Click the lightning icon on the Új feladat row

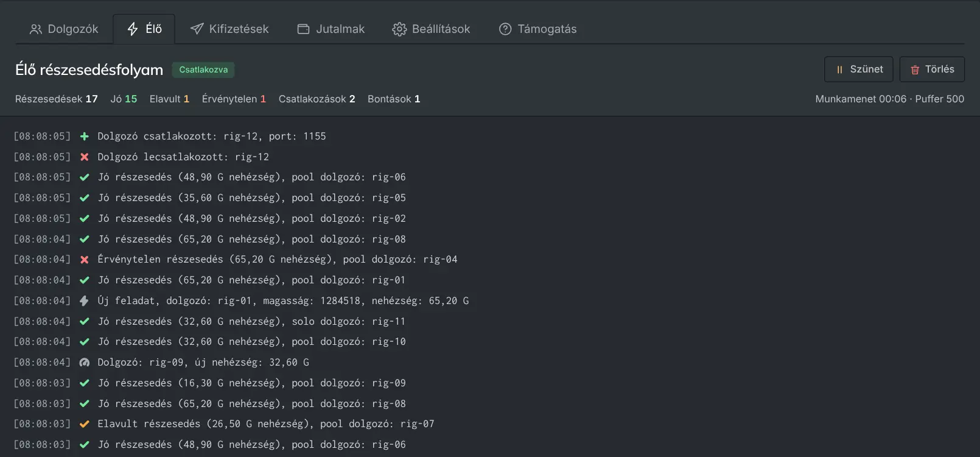[x=85, y=301]
